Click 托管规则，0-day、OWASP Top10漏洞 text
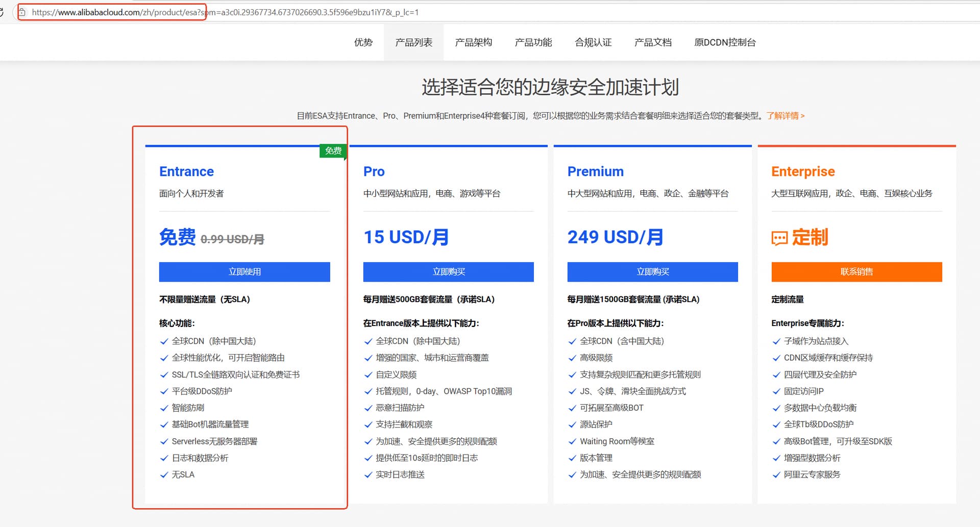 [444, 391]
